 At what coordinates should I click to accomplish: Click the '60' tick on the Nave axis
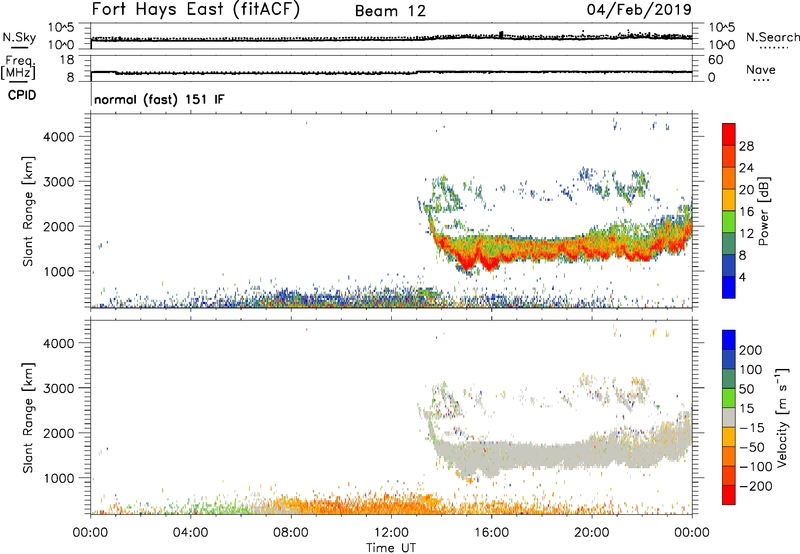pyautogui.click(x=716, y=60)
